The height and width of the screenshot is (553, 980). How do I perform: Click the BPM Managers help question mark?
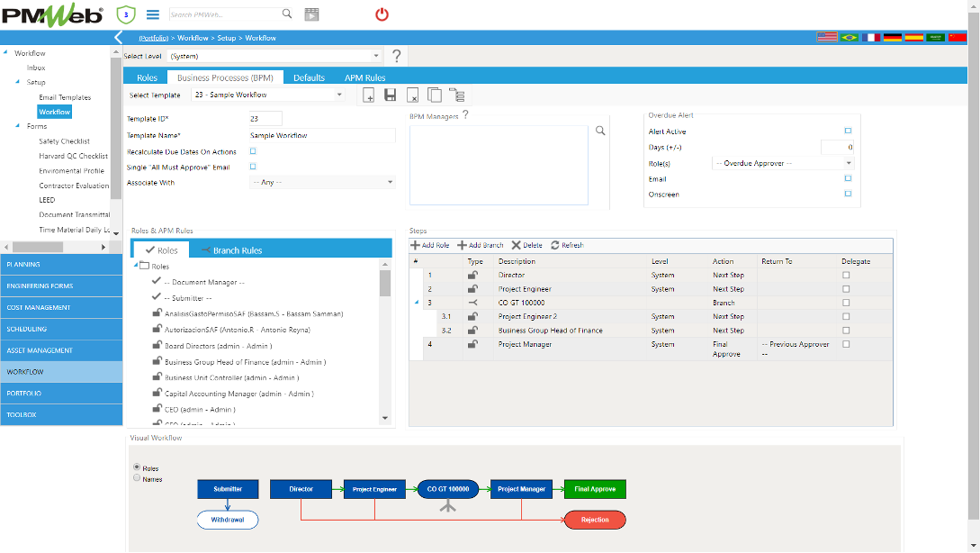coord(465,114)
